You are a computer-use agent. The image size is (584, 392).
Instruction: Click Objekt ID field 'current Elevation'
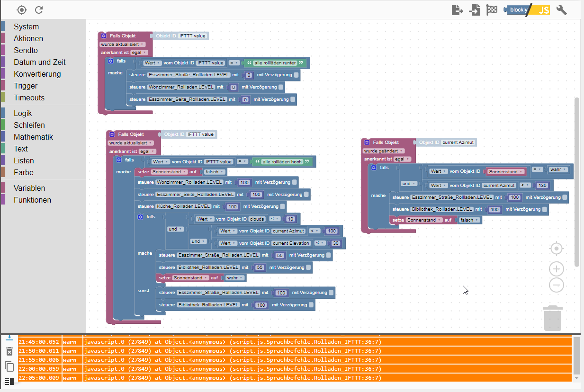pos(291,243)
